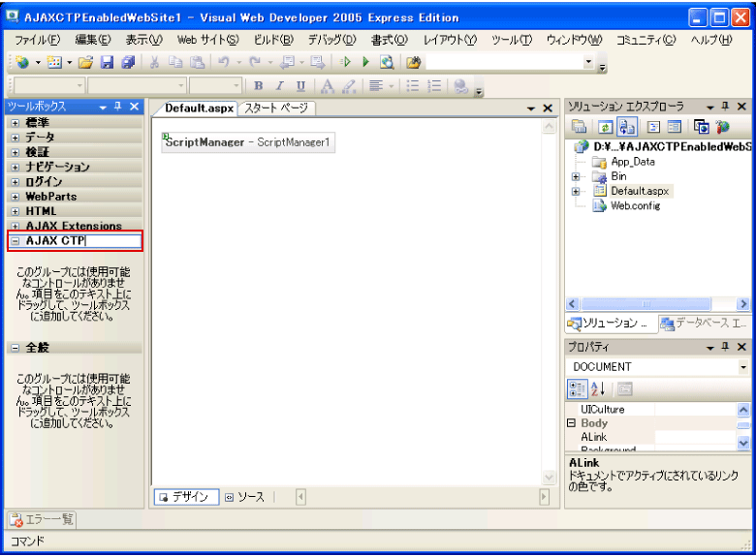Collapse the 全般 toolbox group
Image resolution: width=756 pixels, height=557 pixels.
coord(15,348)
